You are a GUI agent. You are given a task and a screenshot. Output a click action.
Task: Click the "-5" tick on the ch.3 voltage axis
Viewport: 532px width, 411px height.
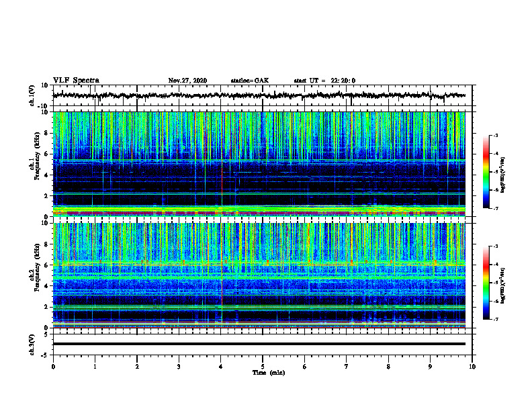coord(45,355)
